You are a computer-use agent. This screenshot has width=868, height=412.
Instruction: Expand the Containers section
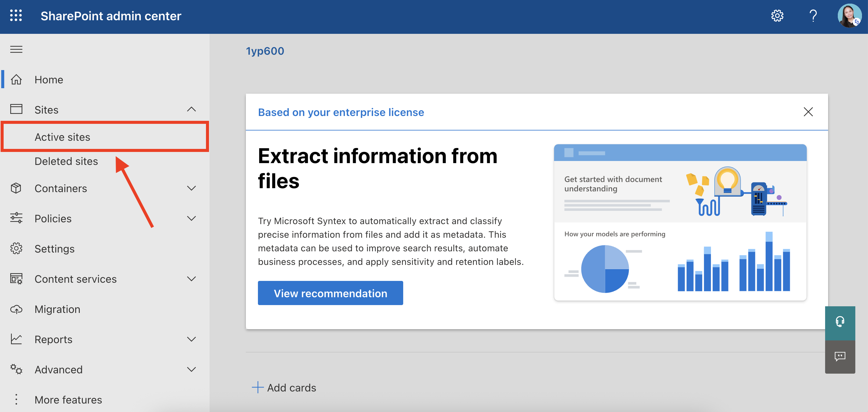click(x=191, y=188)
